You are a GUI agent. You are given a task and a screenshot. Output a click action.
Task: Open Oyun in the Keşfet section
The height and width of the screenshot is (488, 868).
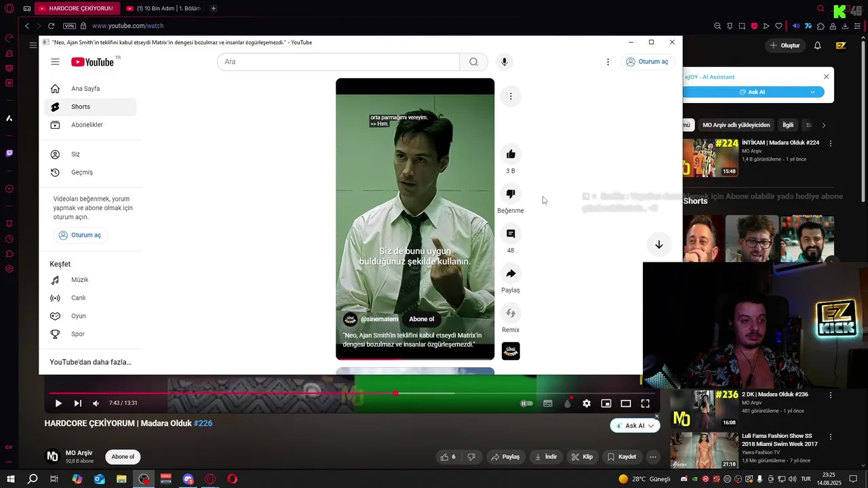click(90, 316)
